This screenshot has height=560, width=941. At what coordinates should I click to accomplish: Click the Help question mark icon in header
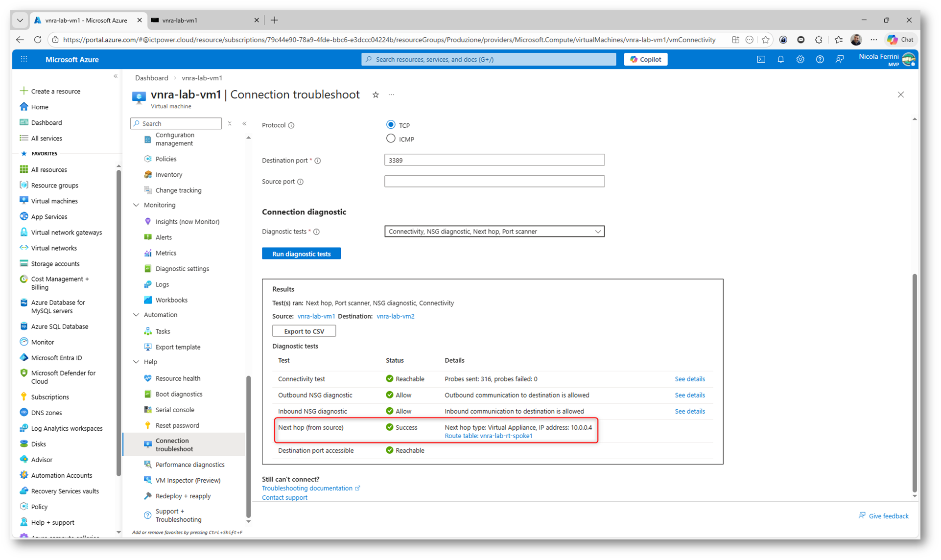pyautogui.click(x=820, y=59)
